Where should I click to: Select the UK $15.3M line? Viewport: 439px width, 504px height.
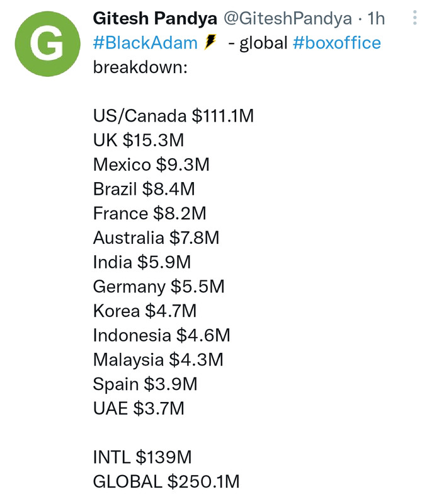[139, 140]
